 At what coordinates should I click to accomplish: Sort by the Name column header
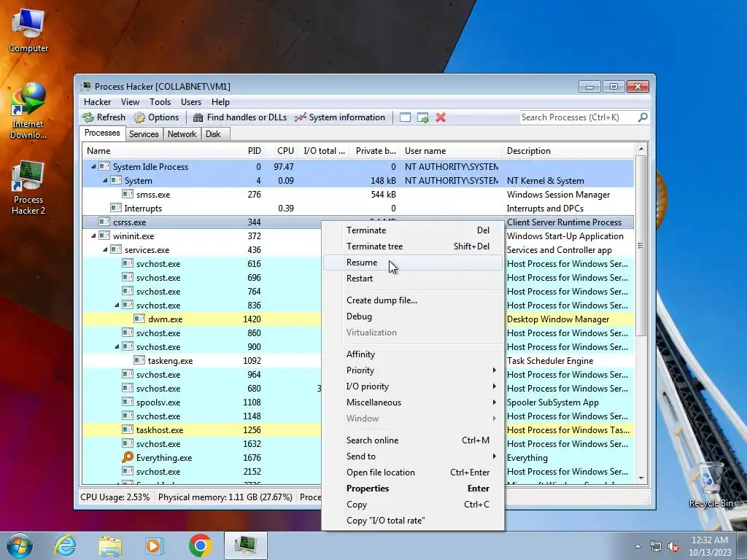(155, 151)
